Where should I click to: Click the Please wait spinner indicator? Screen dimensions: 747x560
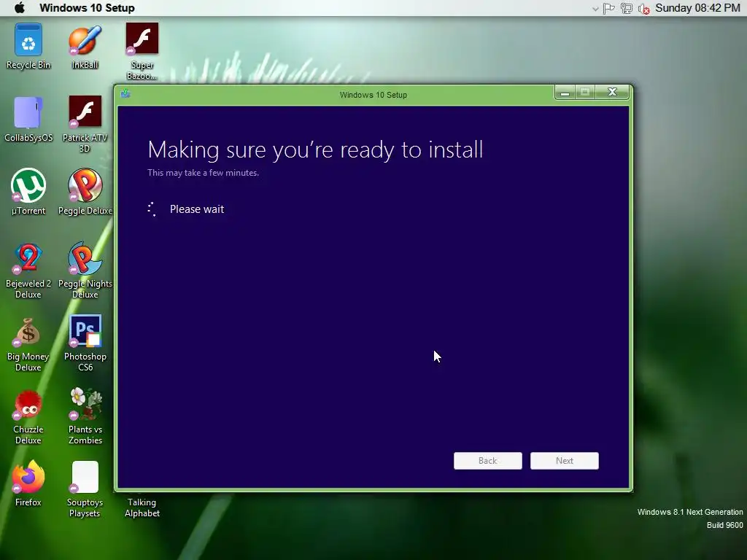pos(152,209)
